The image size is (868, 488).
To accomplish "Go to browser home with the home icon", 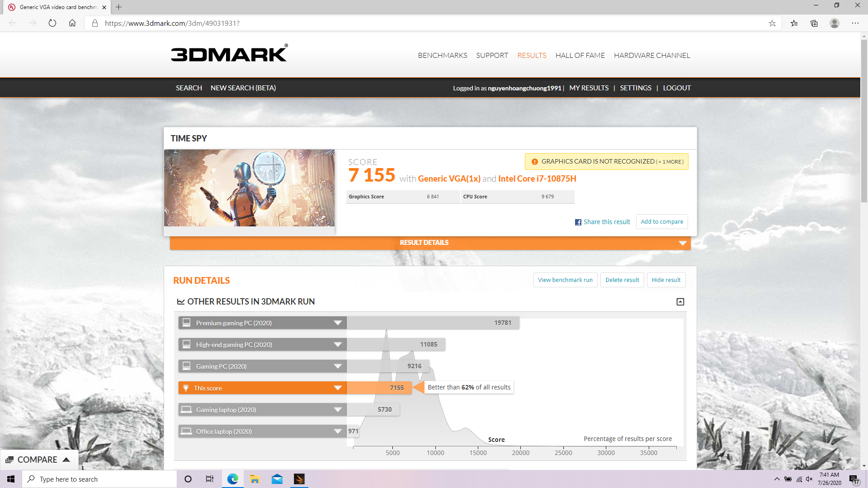I will point(72,23).
